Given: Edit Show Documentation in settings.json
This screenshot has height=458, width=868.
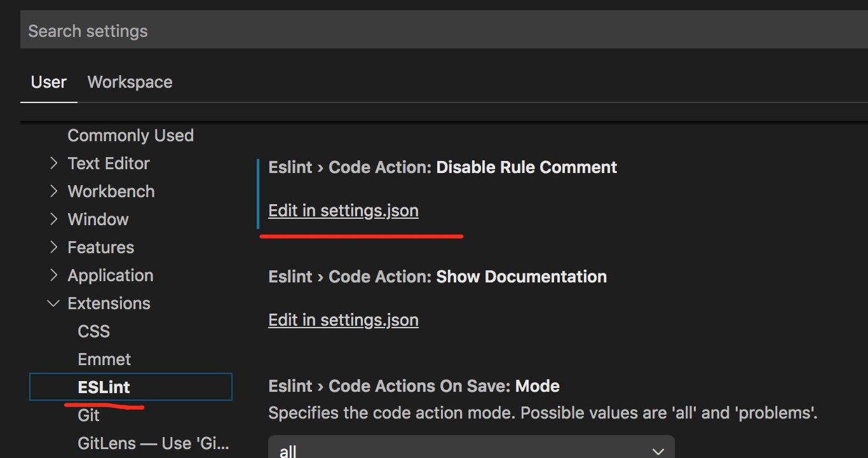Looking at the screenshot, I should tap(343, 320).
